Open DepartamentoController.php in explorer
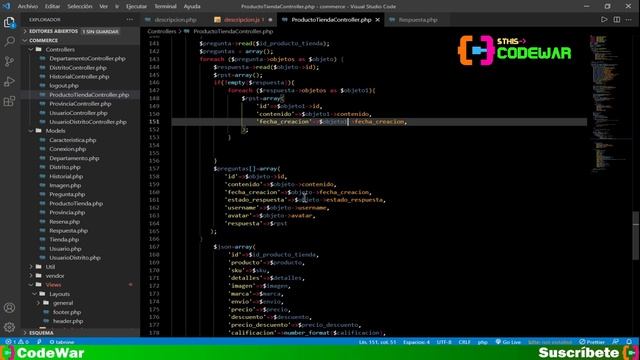Screen dimensions: 640x360 [87, 58]
